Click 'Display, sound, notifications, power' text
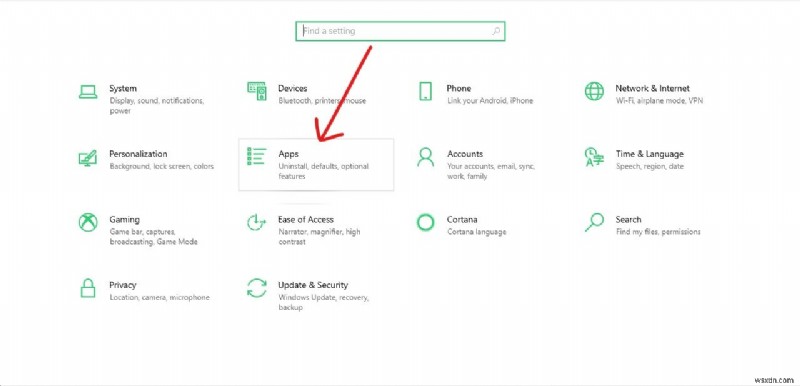The width and height of the screenshot is (800, 386). click(x=157, y=106)
